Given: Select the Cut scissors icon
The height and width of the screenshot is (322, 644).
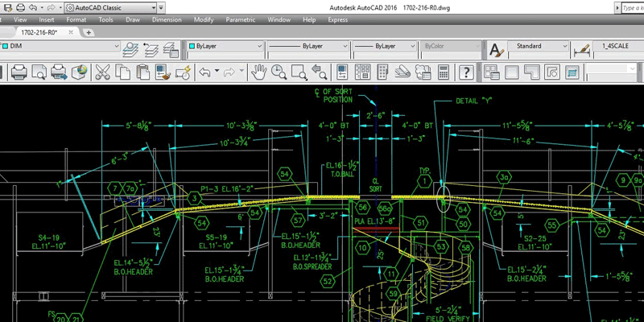Looking at the screenshot, I should point(102,72).
